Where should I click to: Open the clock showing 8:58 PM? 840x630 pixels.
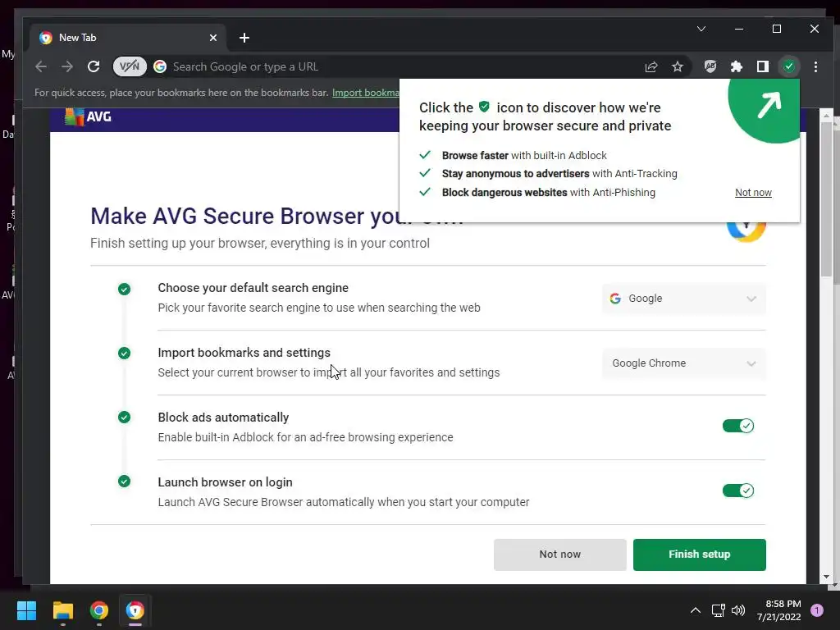(x=779, y=610)
